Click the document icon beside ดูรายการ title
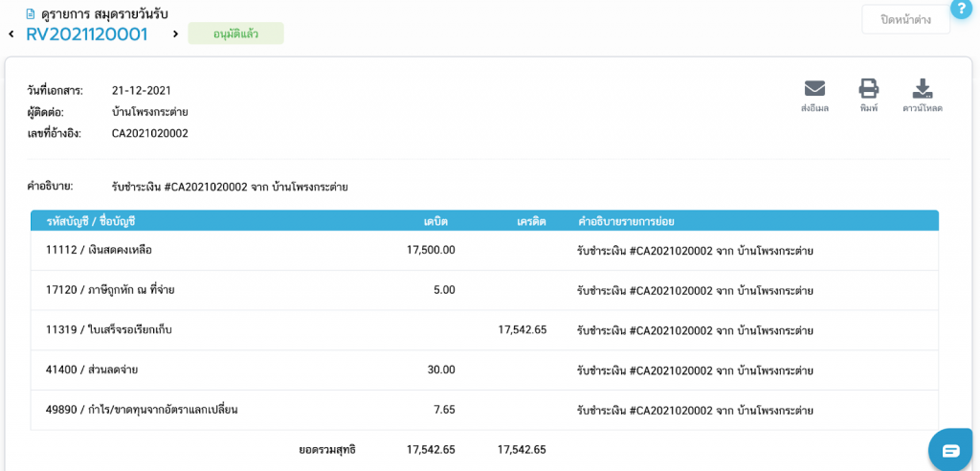Viewport: 980px width, 471px height. point(32,14)
